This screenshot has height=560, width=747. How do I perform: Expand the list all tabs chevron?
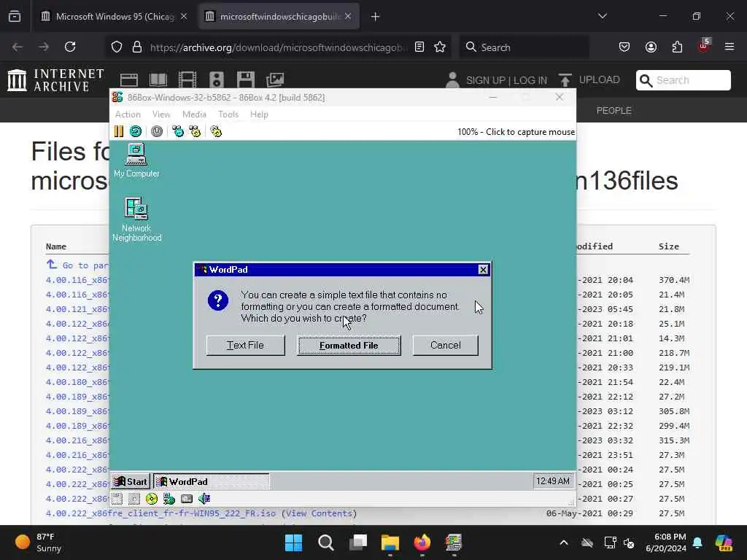pos(602,16)
